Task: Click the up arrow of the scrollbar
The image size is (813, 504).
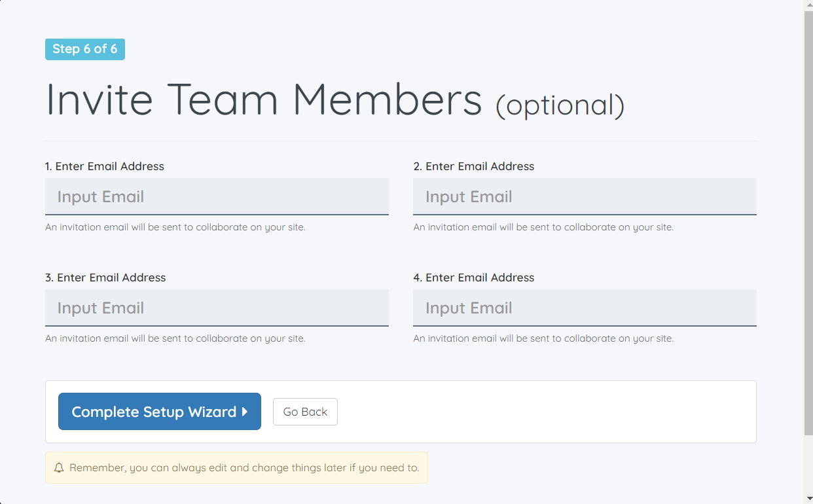Action: click(x=808, y=5)
